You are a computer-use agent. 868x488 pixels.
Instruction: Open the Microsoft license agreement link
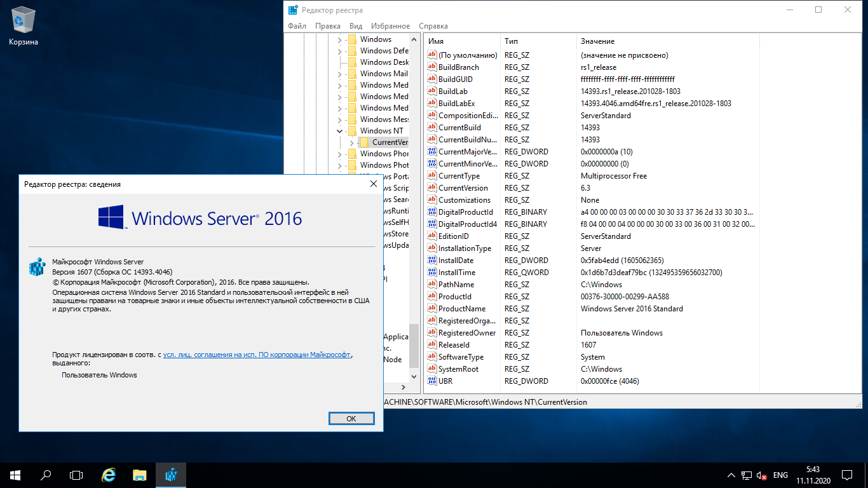tap(257, 355)
